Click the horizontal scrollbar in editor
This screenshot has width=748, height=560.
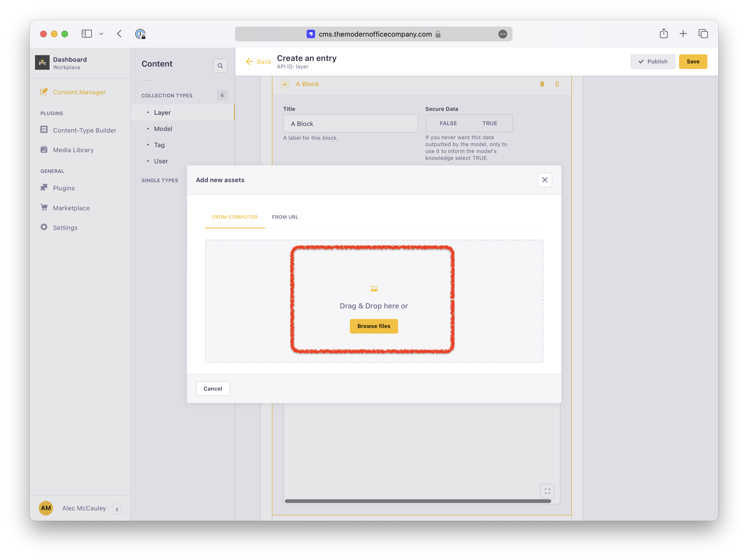418,501
